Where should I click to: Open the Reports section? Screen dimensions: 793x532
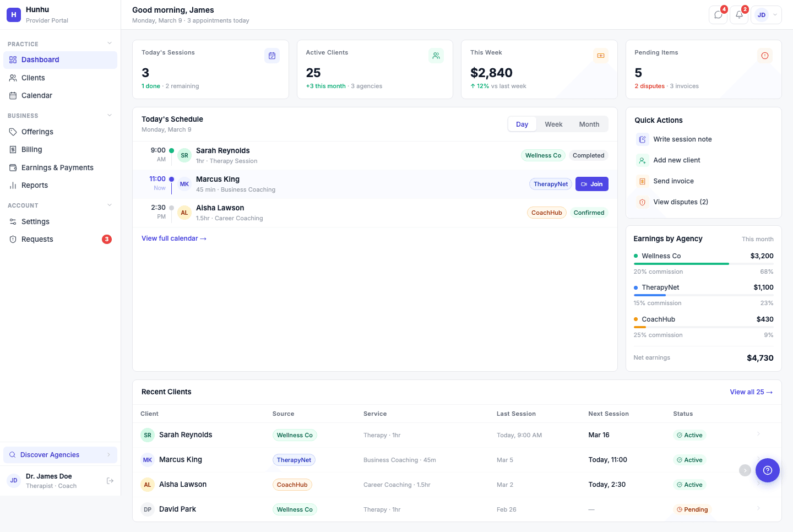(34, 185)
